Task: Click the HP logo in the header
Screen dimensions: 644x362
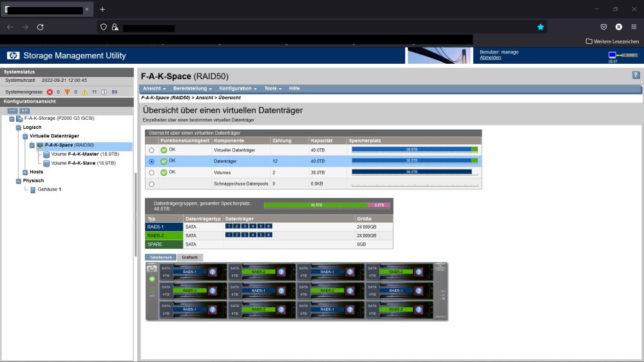Action: tap(13, 55)
